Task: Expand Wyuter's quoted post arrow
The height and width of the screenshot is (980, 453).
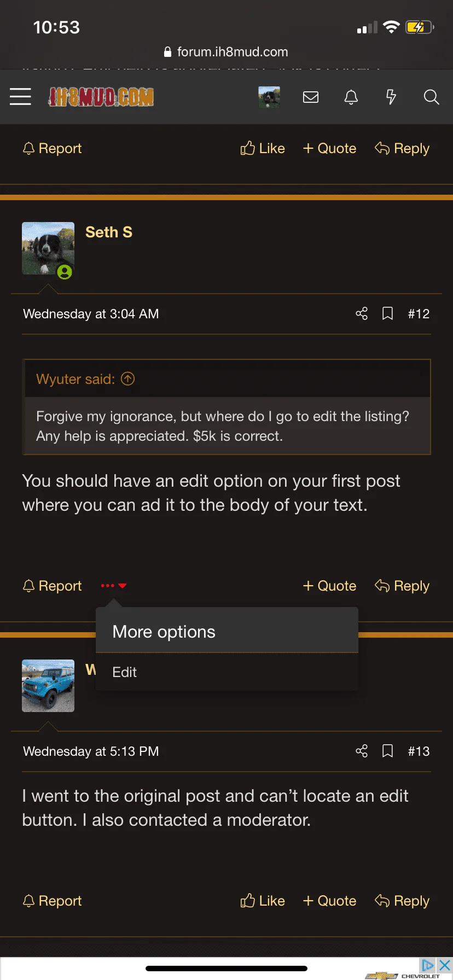Action: pyautogui.click(x=128, y=378)
